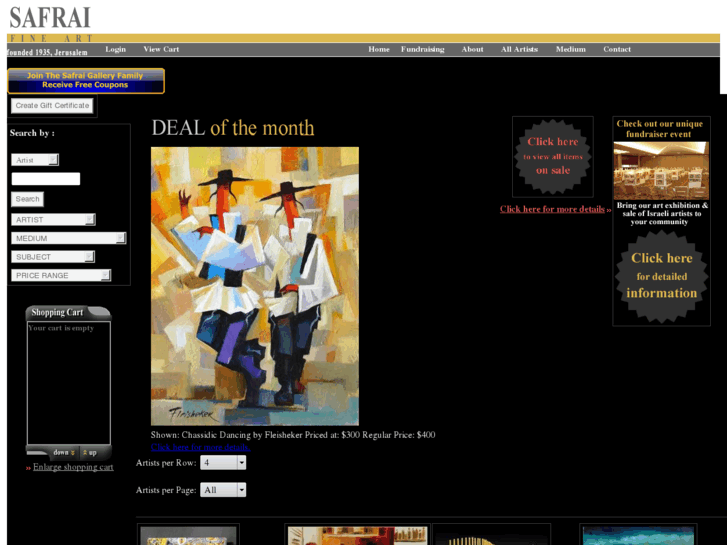Focus the search text field

coord(45,179)
